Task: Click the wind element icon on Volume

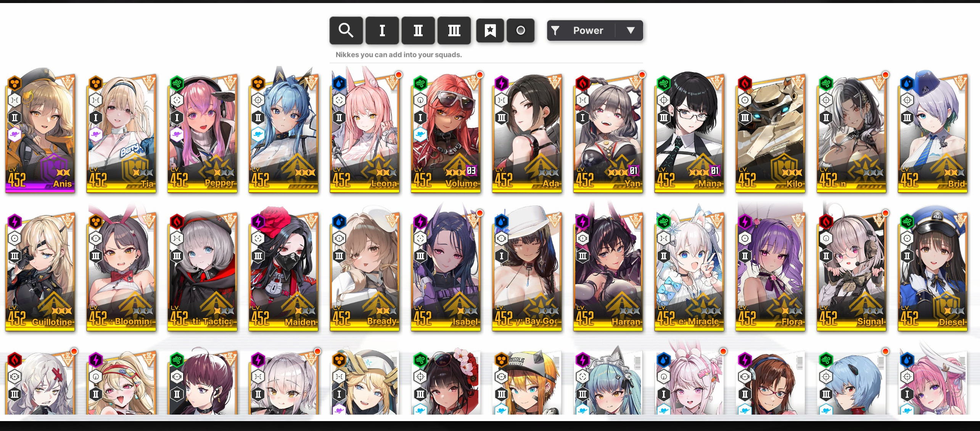Action: click(x=420, y=83)
